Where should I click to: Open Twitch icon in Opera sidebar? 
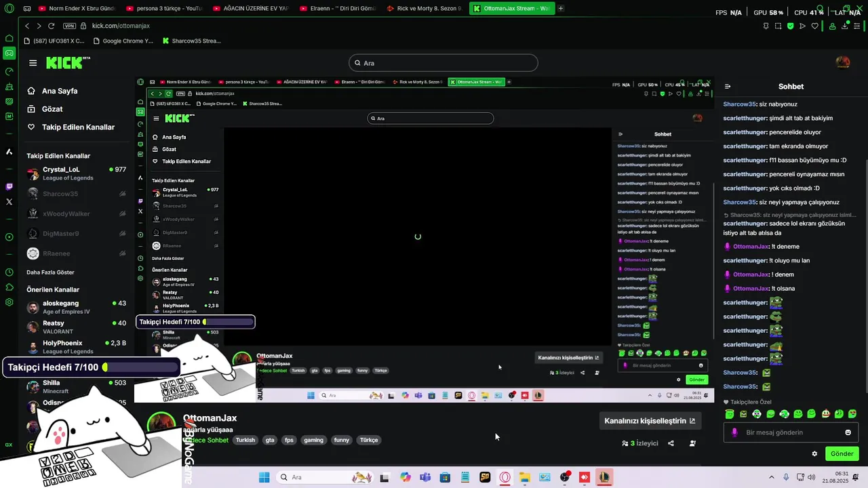pos(9,186)
